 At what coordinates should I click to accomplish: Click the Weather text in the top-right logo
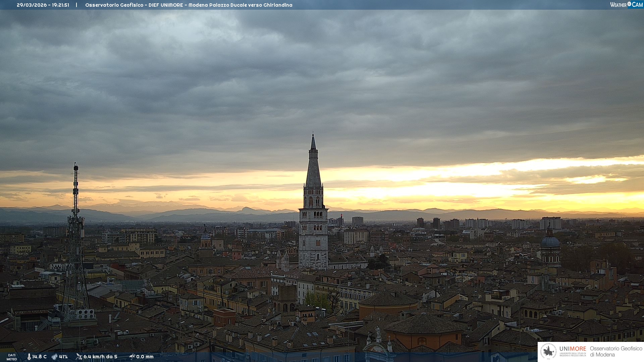point(618,5)
